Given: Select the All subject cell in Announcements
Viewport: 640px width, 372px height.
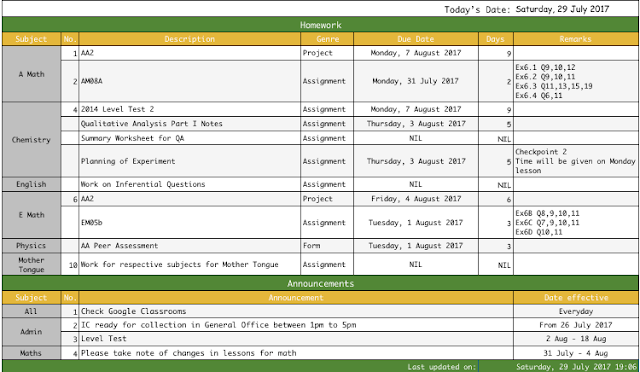Looking at the screenshot, I should tap(31, 311).
